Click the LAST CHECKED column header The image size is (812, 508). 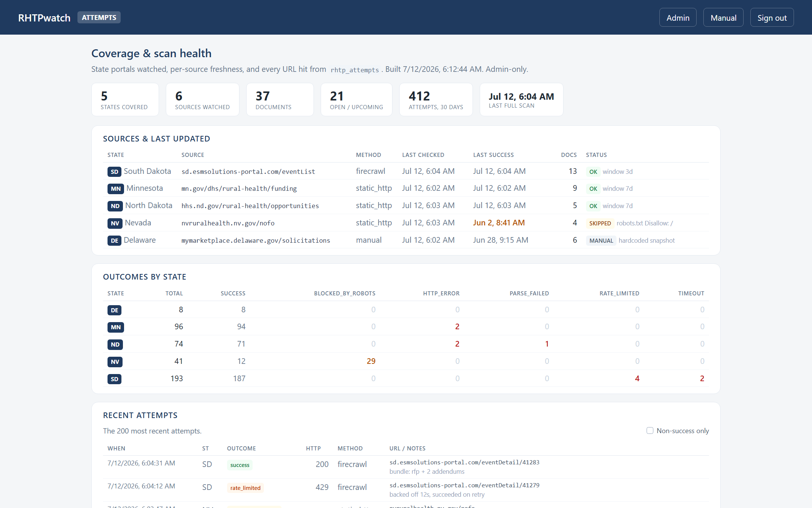pyautogui.click(x=423, y=155)
